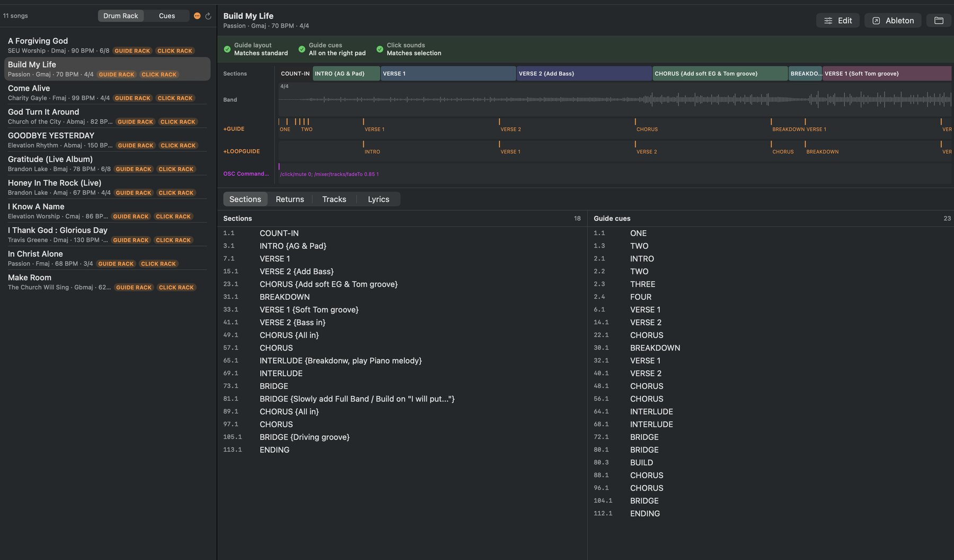
Task: Open song in Ableton button
Action: click(x=893, y=21)
